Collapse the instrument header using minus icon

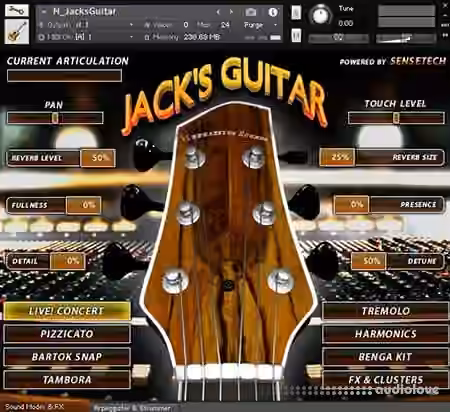(x=44, y=12)
